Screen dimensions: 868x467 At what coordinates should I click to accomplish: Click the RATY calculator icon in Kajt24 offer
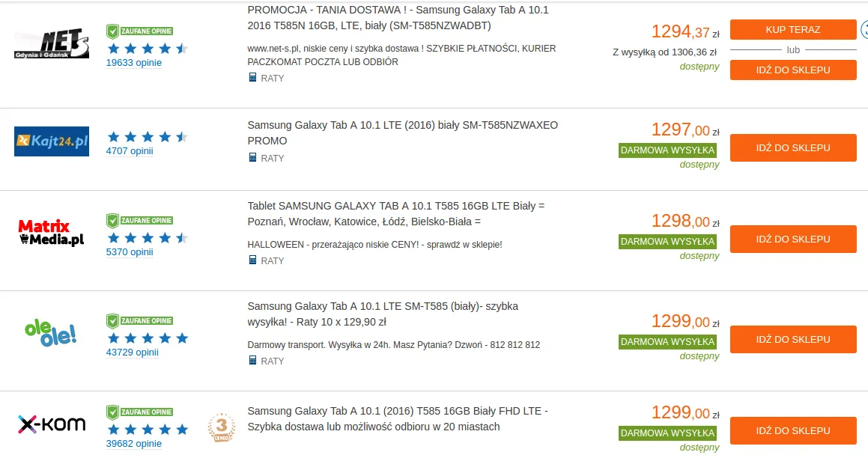252,158
